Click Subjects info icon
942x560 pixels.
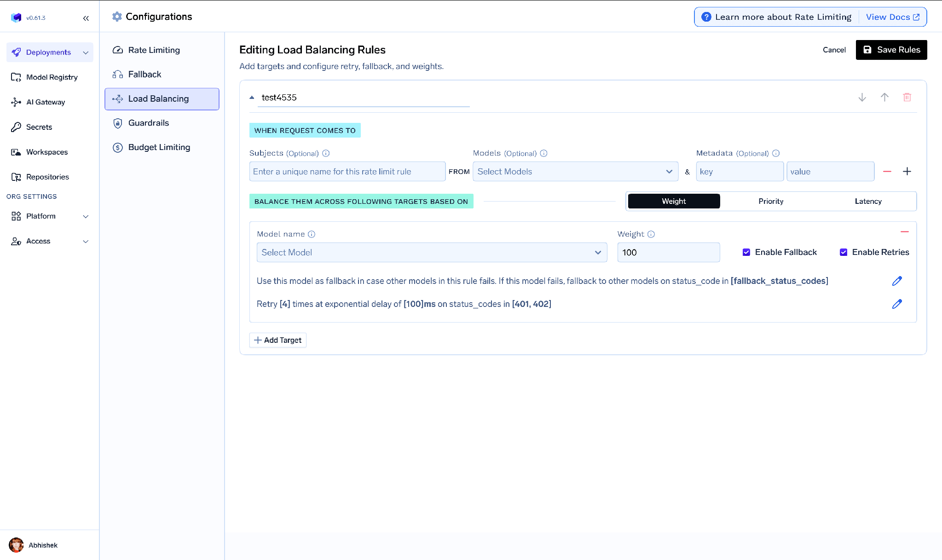(326, 153)
